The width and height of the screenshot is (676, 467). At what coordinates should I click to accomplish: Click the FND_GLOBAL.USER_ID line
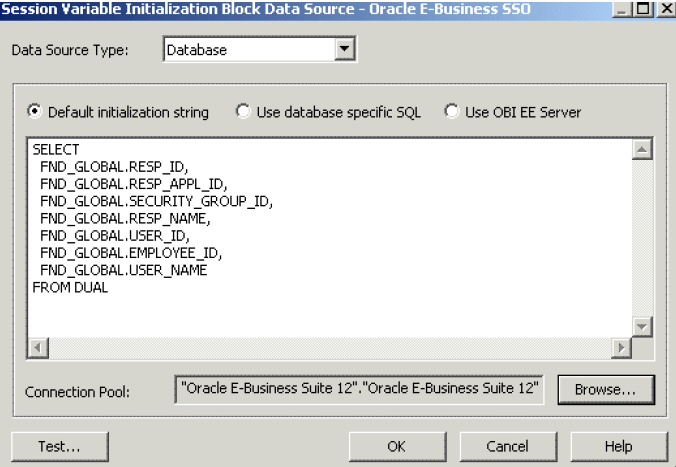click(x=114, y=236)
